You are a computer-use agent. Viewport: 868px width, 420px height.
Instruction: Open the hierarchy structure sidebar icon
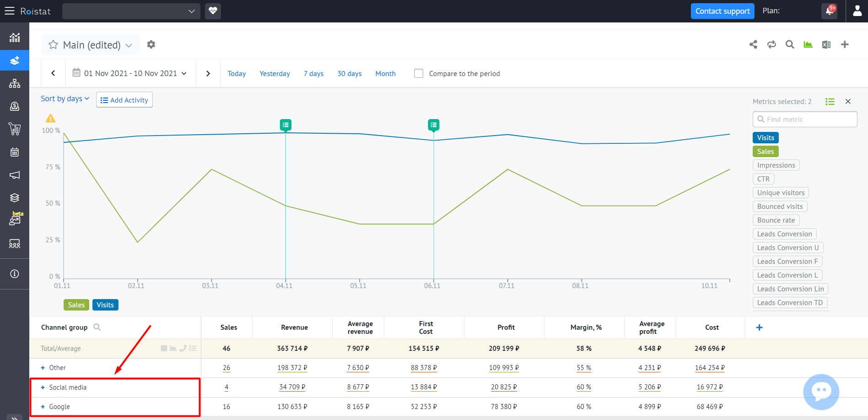pos(15,83)
